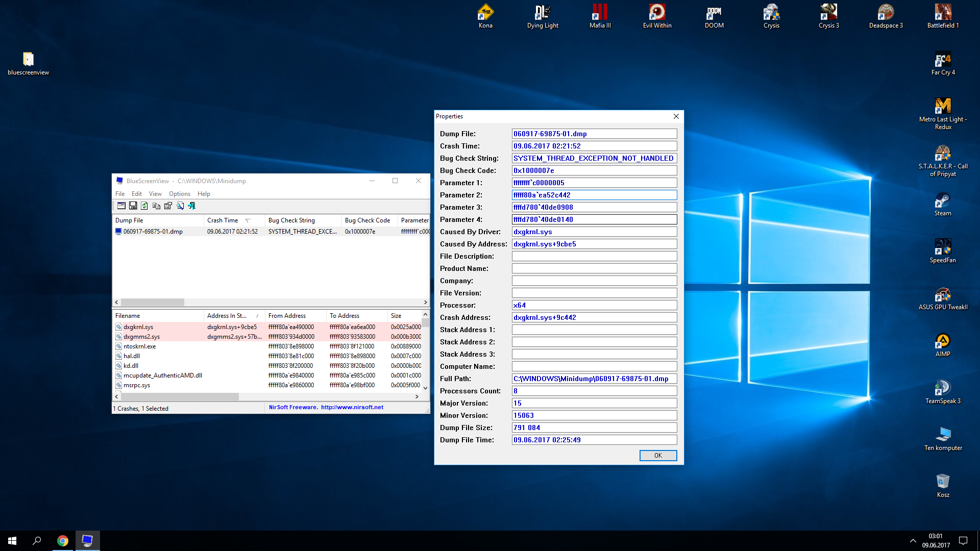
Task: Select the Steam desktop shortcut
Action: click(x=943, y=204)
